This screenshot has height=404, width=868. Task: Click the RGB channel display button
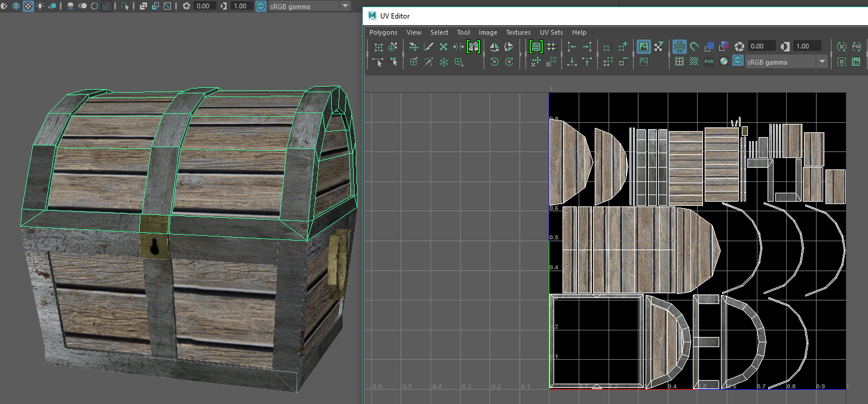point(709,62)
